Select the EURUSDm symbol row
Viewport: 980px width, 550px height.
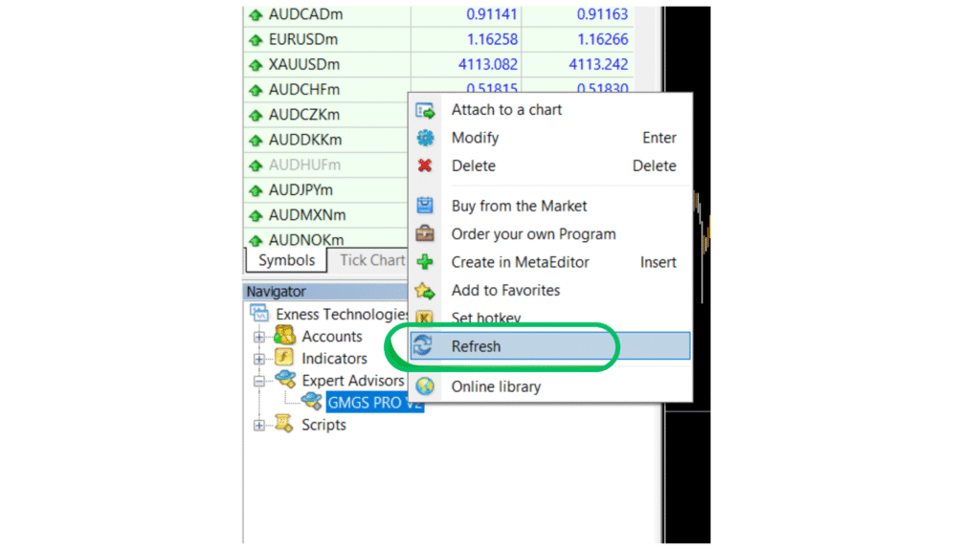302,40
